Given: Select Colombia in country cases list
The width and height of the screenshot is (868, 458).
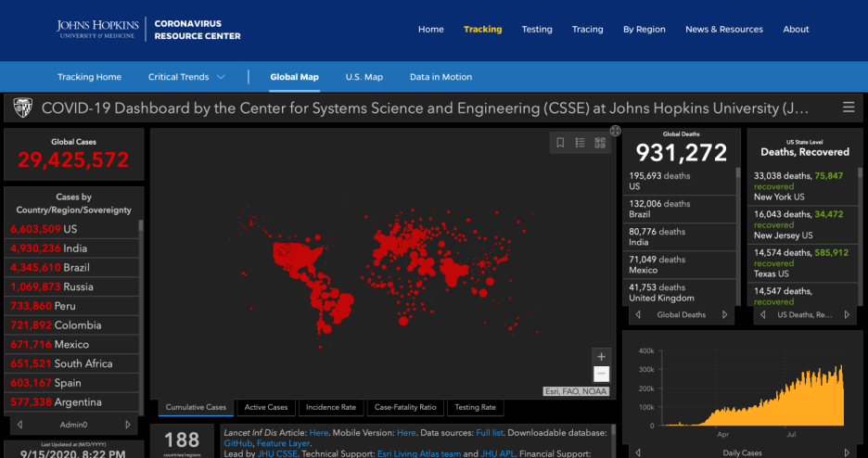Looking at the screenshot, I should tap(71, 325).
